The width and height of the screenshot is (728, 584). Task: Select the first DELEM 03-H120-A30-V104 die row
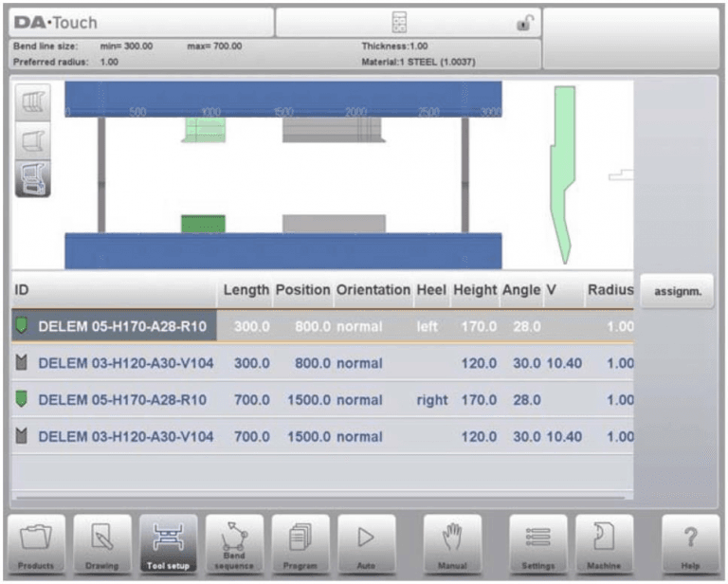tap(322, 363)
